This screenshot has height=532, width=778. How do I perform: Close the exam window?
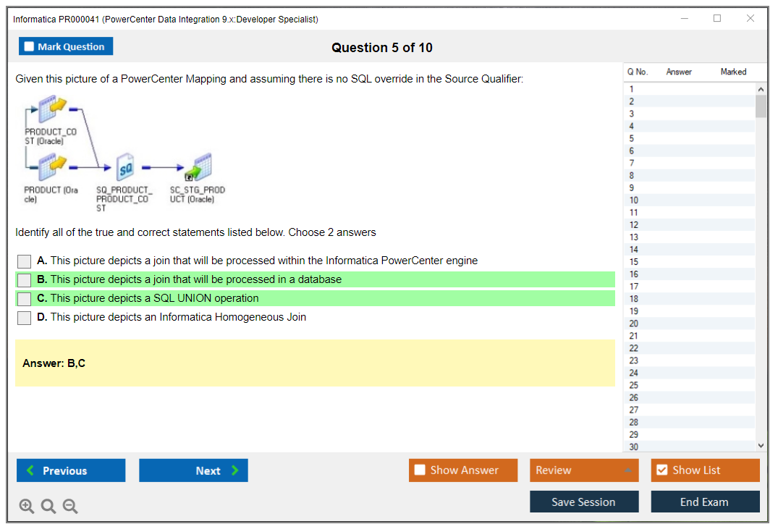750,19
